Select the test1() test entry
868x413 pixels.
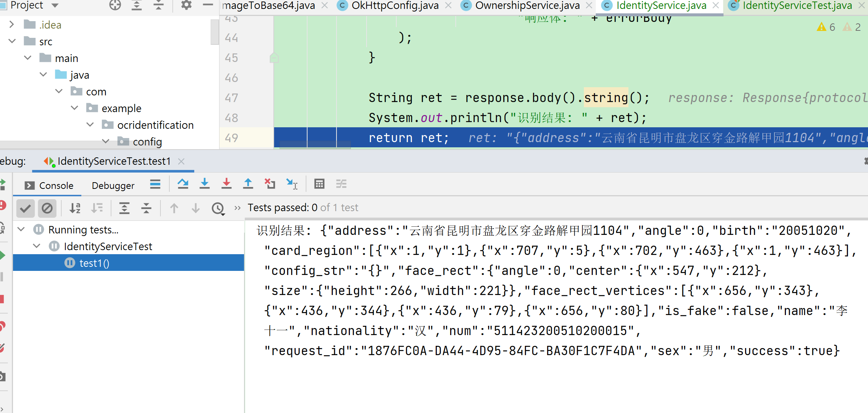tap(94, 263)
